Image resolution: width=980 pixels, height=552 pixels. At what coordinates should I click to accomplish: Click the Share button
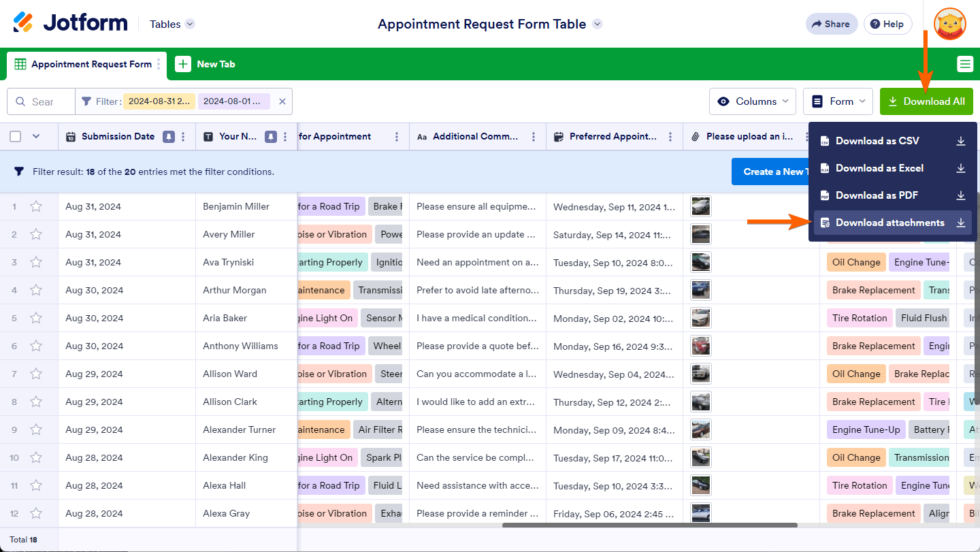click(831, 24)
